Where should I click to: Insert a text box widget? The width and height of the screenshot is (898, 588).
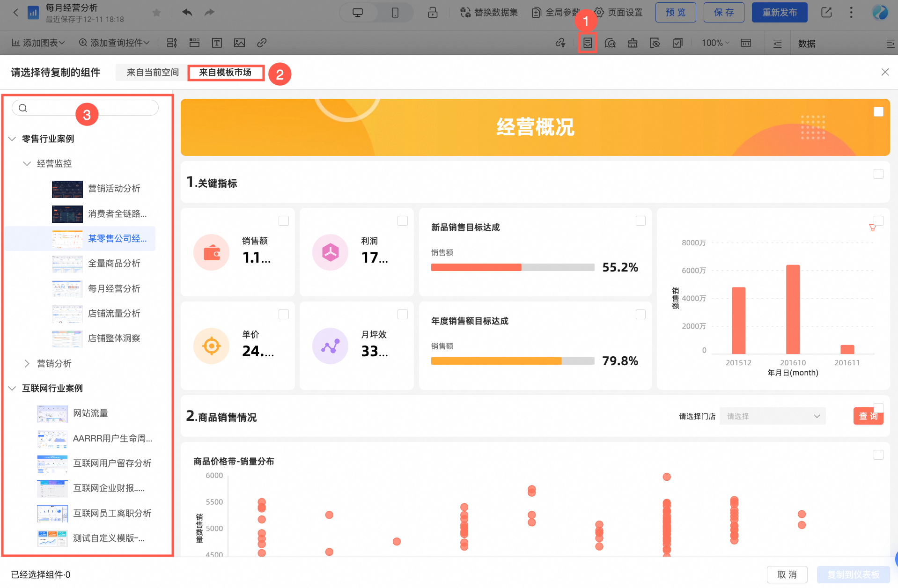pyautogui.click(x=217, y=43)
